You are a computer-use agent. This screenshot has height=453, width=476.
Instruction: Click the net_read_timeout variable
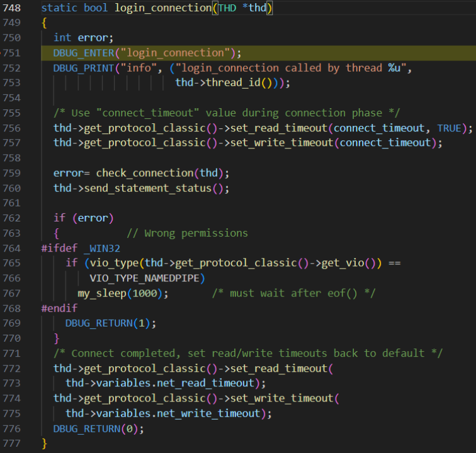tap(205, 383)
